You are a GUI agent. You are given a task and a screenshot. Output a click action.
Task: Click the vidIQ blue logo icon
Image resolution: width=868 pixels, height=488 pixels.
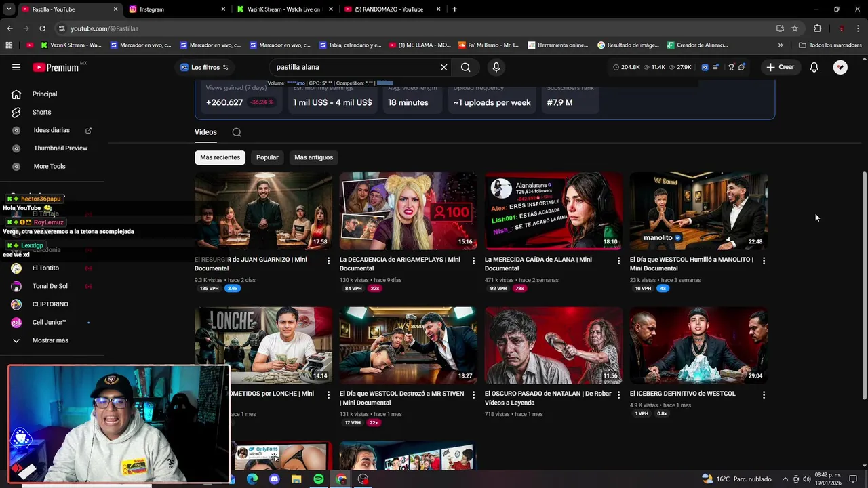click(705, 67)
